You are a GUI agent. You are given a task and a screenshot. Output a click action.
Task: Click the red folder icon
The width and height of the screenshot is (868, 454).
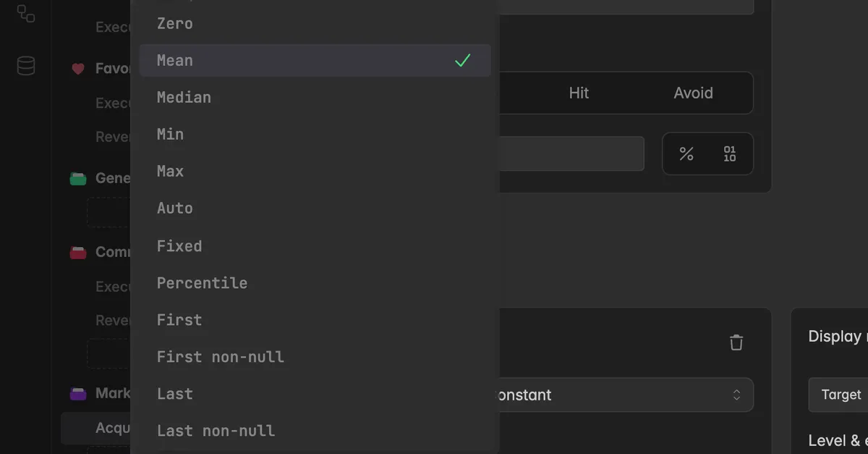78,253
